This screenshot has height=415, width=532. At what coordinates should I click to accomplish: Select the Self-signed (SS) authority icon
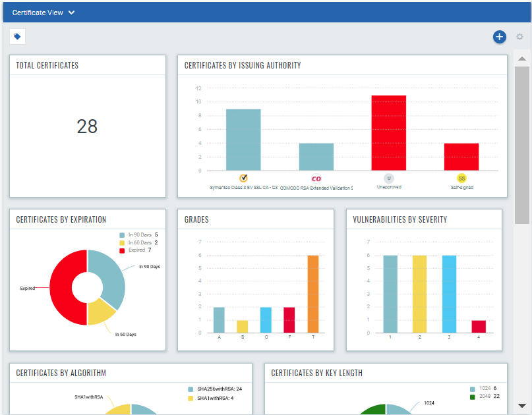click(461, 177)
